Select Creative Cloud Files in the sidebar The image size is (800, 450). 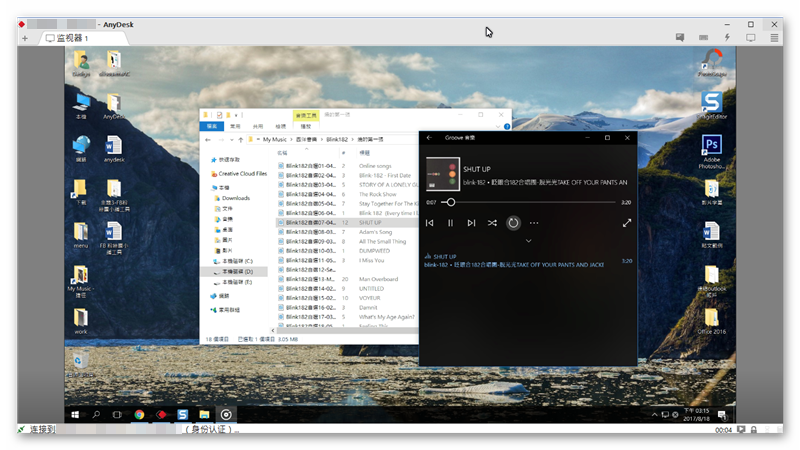pos(242,173)
